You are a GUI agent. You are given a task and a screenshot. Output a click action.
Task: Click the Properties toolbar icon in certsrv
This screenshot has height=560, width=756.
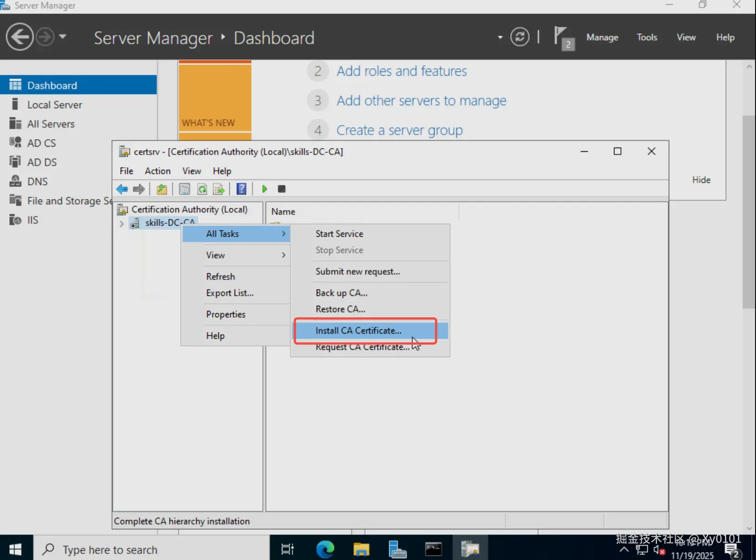click(184, 189)
